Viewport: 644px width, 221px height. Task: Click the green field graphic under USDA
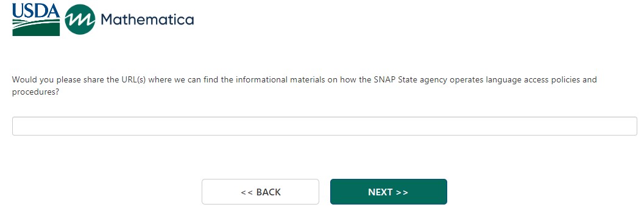click(36, 27)
